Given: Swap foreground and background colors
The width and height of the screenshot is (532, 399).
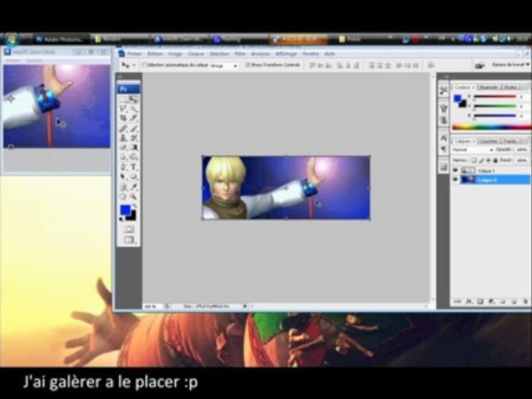Looking at the screenshot, I should 135,206.
